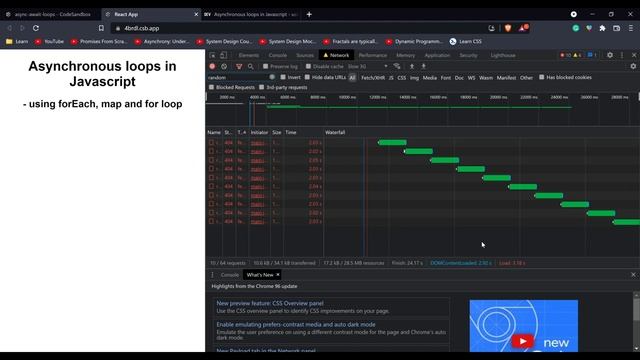This screenshot has height=360, width=640.
Task: Enable Blocked Requests checkbox
Action: click(x=211, y=87)
